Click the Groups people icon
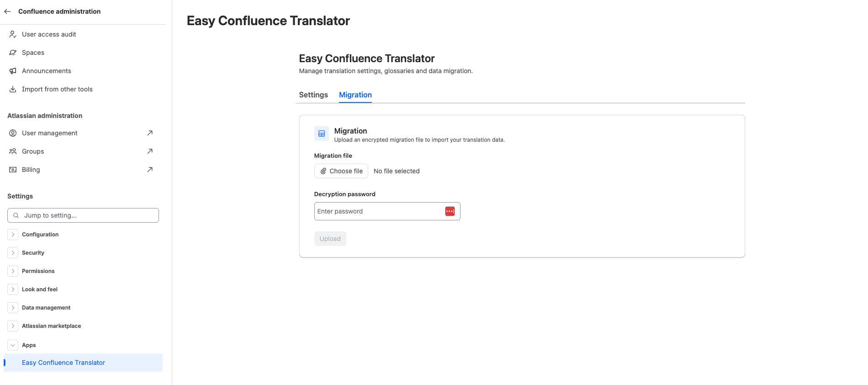Screen dimensions: 868x385 [x=13, y=151]
